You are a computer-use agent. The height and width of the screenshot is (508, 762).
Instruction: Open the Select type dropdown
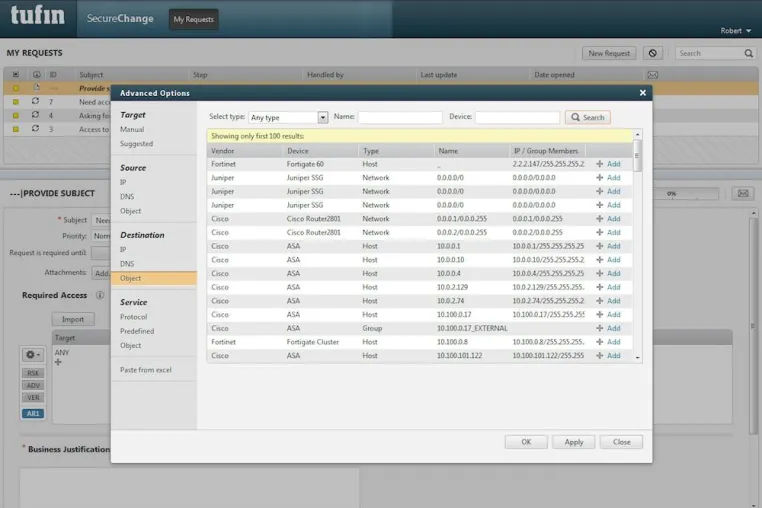tap(288, 117)
